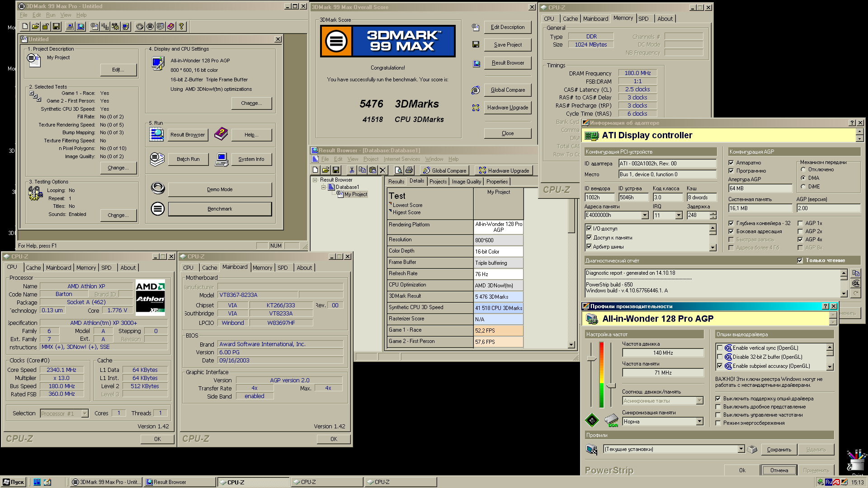The width and height of the screenshot is (868, 488).
Task: Open the memory address E4000000h dropdown
Action: (645, 216)
